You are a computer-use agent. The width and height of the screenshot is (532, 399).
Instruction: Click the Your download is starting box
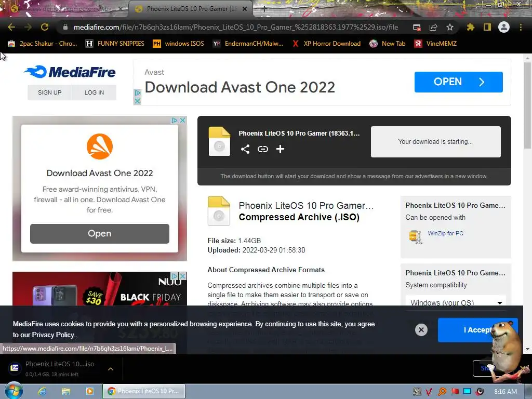435,141
